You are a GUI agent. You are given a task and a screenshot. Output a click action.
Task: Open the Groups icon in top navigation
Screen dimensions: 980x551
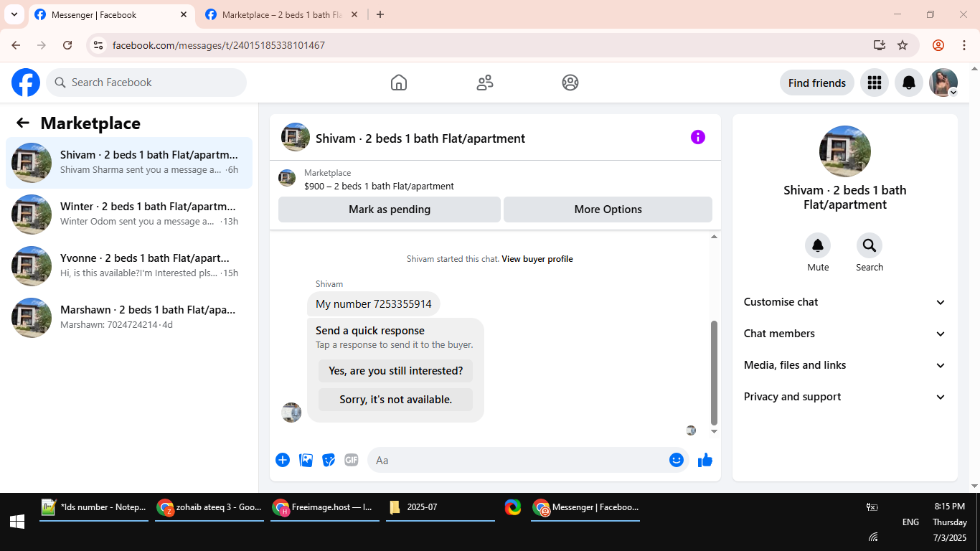570,83
